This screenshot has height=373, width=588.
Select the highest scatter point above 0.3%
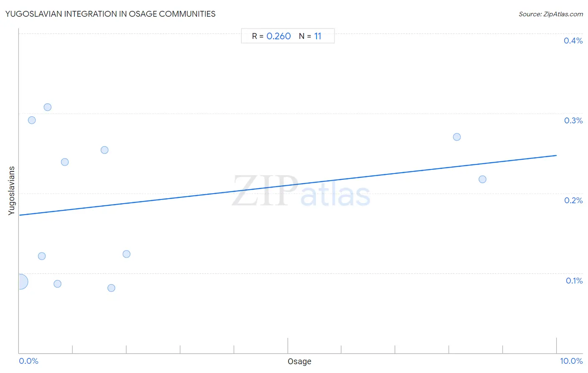click(48, 107)
